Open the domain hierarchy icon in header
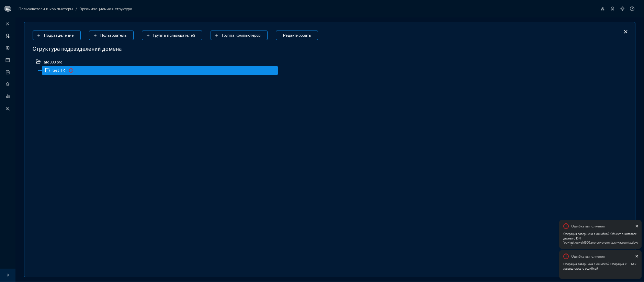The image size is (644, 282). pos(602,9)
